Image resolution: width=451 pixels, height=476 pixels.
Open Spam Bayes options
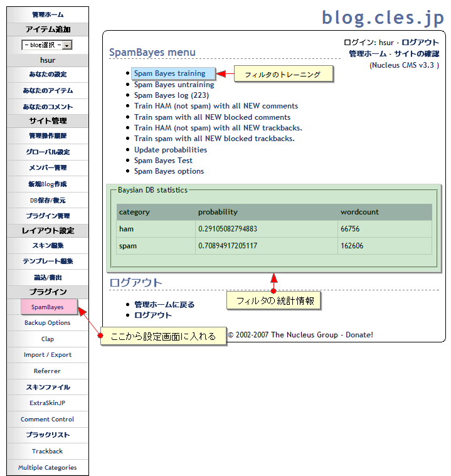(169, 171)
